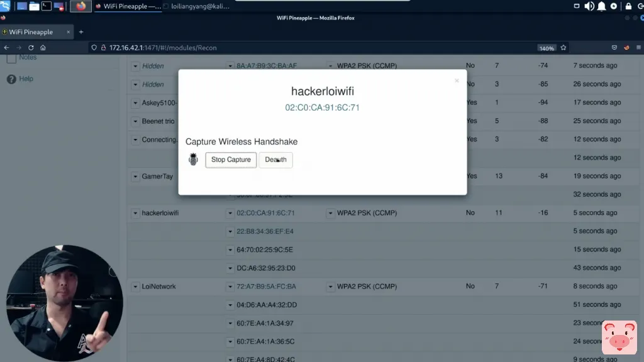Open the dropdown beside MAC 8A:A7:B9:3C:BA:AF
Image resolution: width=644 pixels, height=362 pixels.
point(230,65)
